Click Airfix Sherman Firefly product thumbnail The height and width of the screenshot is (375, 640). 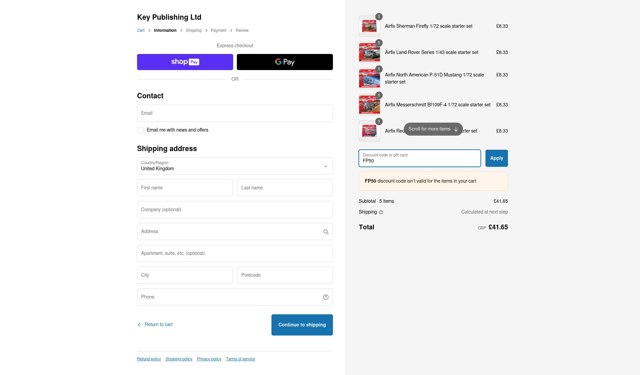(x=369, y=26)
